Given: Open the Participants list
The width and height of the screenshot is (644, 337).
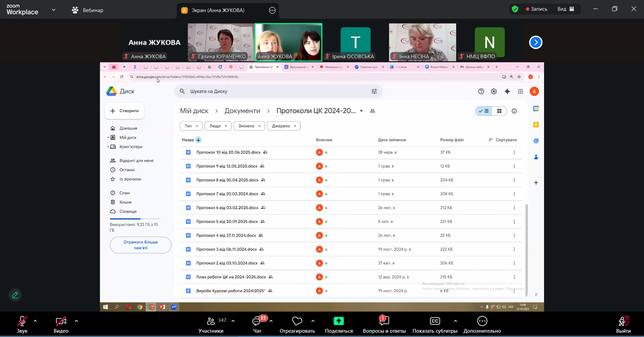Looking at the screenshot, I should [211, 322].
